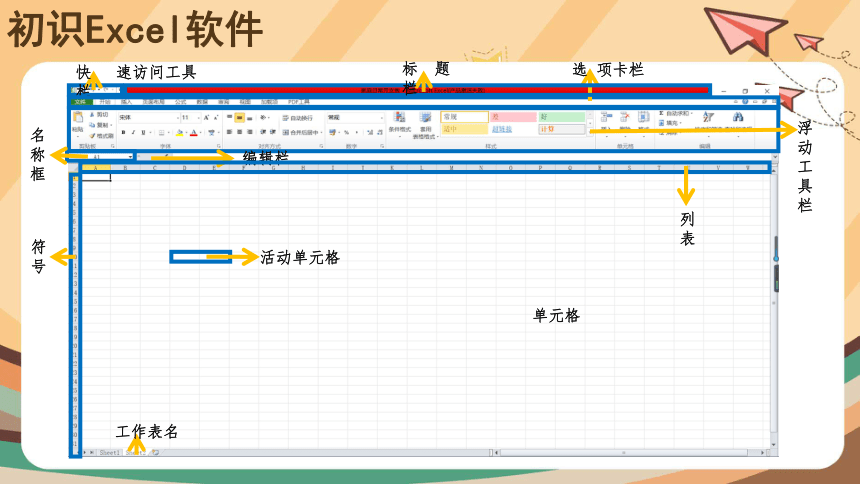Click the Insert Cells icon

point(606,117)
